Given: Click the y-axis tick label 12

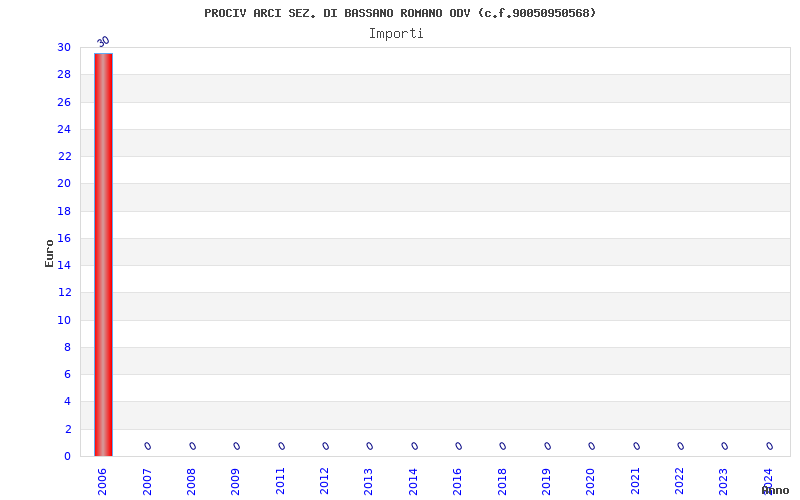Looking at the screenshot, I should (64, 292).
